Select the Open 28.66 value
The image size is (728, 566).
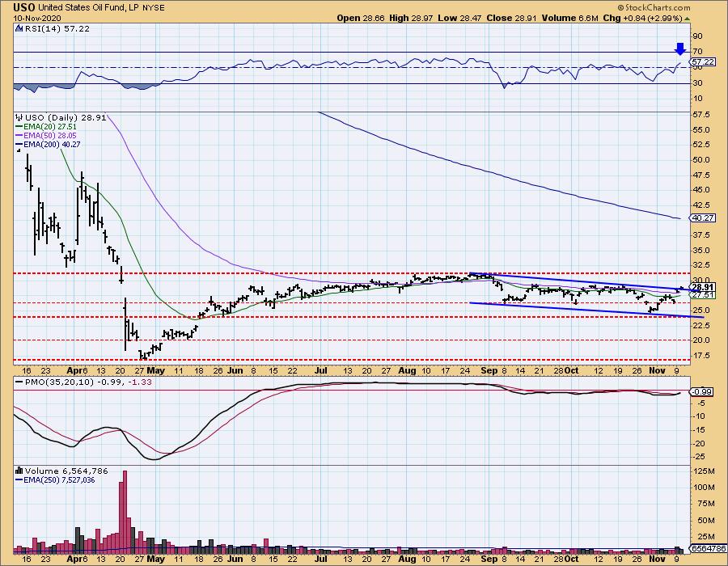coord(361,18)
